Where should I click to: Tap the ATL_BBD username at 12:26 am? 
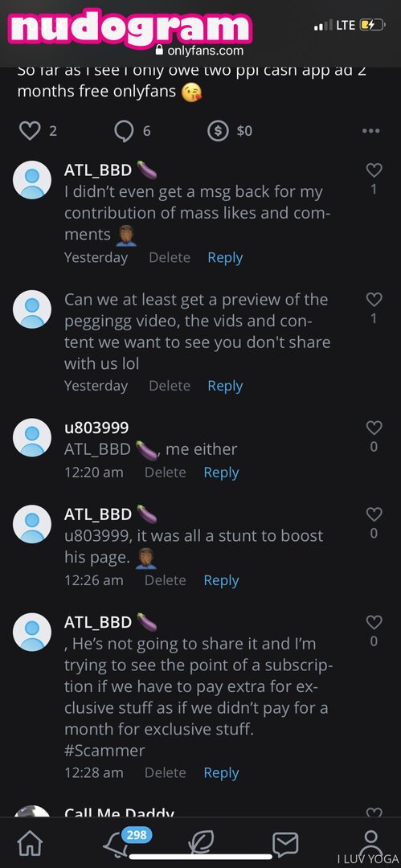tap(98, 514)
